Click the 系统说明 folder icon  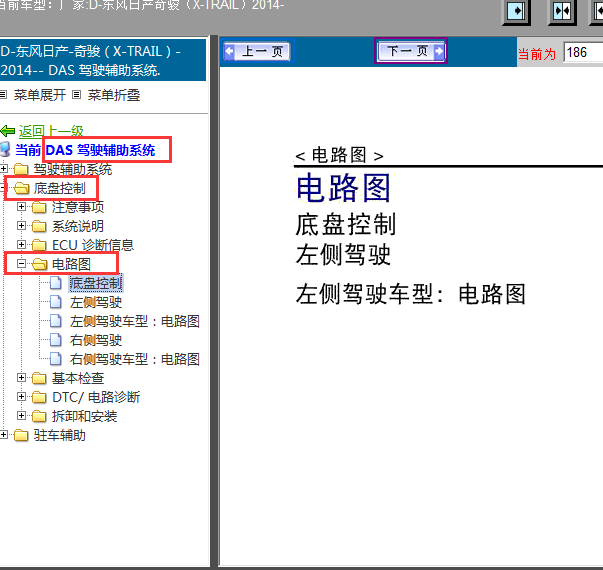point(39,226)
